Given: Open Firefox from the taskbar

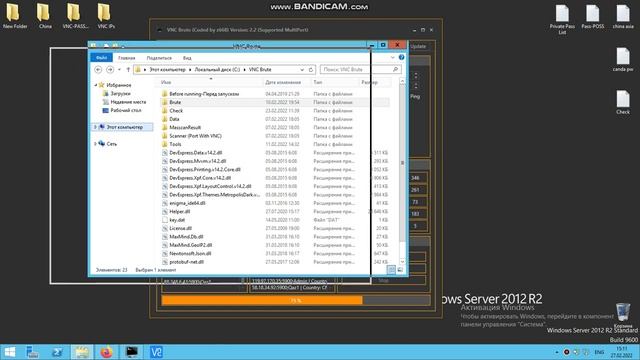Looking at the screenshot, I should click(x=106, y=352).
